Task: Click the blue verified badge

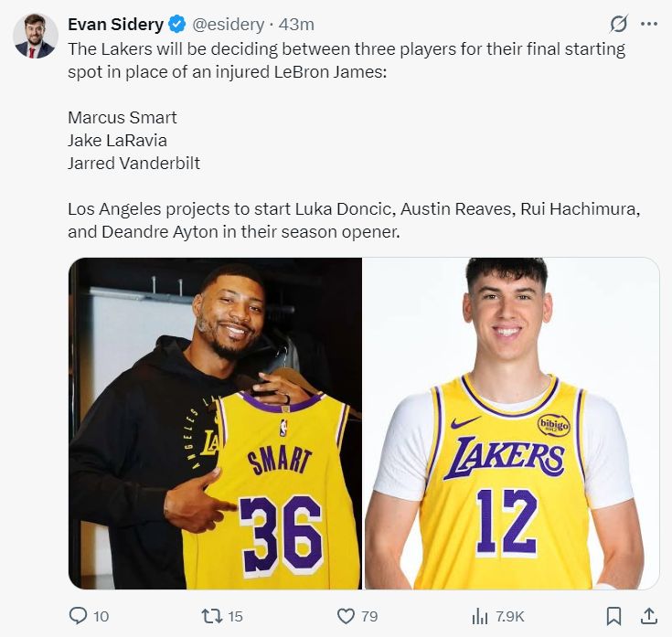Action: coord(176,25)
